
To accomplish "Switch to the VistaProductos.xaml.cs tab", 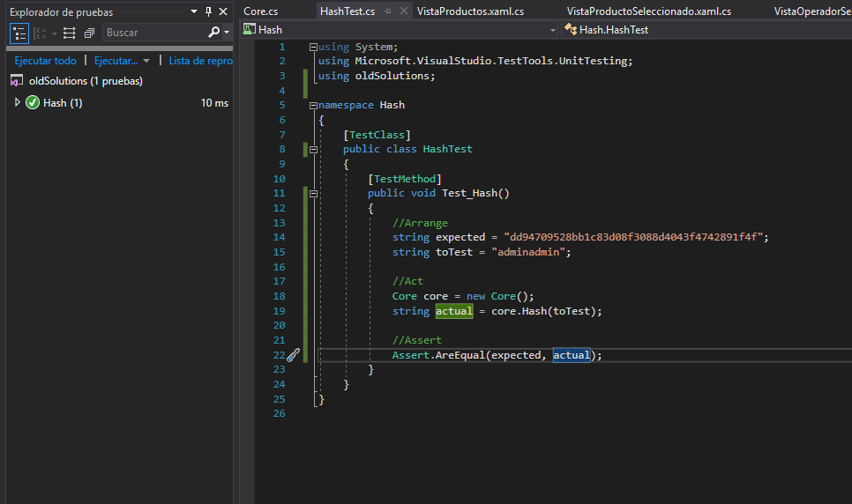I will pos(470,11).
